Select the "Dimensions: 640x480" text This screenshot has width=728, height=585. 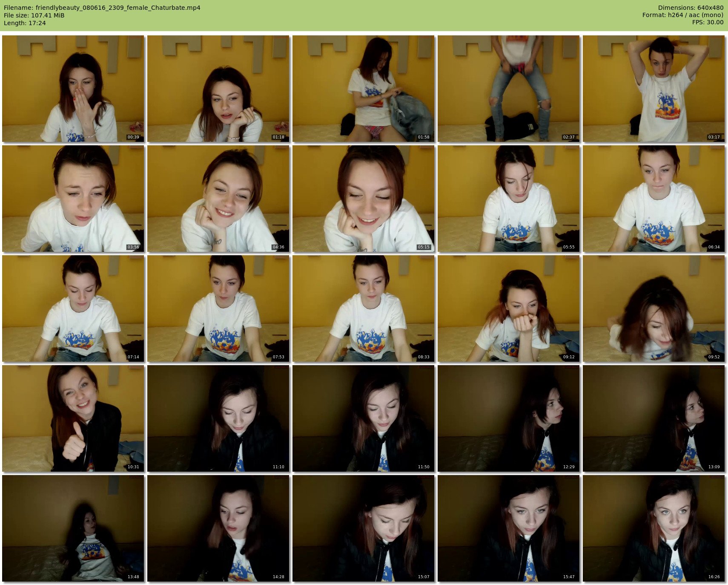(691, 8)
